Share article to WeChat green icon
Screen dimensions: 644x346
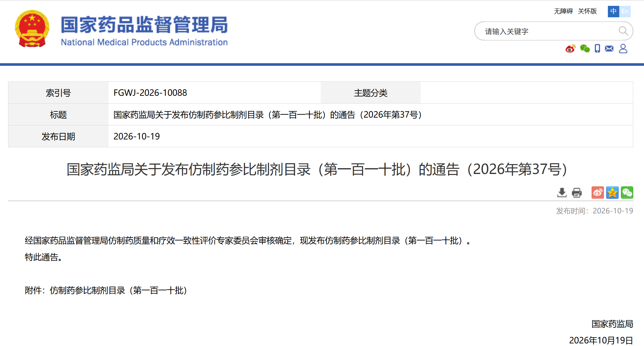pos(627,193)
